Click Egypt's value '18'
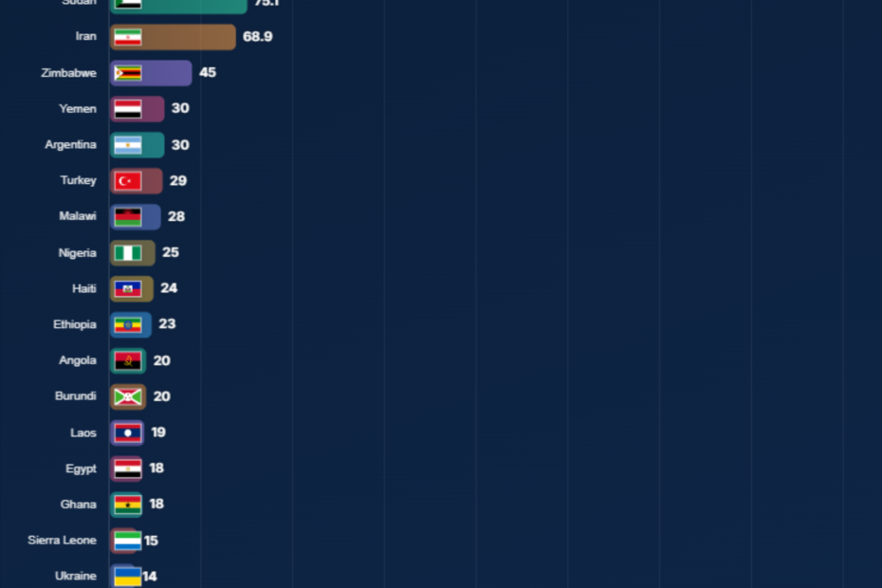Image resolution: width=882 pixels, height=588 pixels. pyautogui.click(x=156, y=469)
